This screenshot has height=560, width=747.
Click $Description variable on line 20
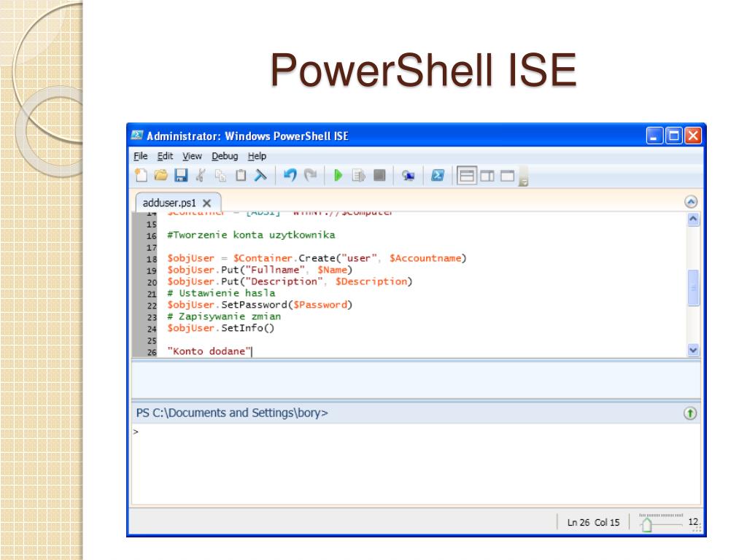[371, 281]
